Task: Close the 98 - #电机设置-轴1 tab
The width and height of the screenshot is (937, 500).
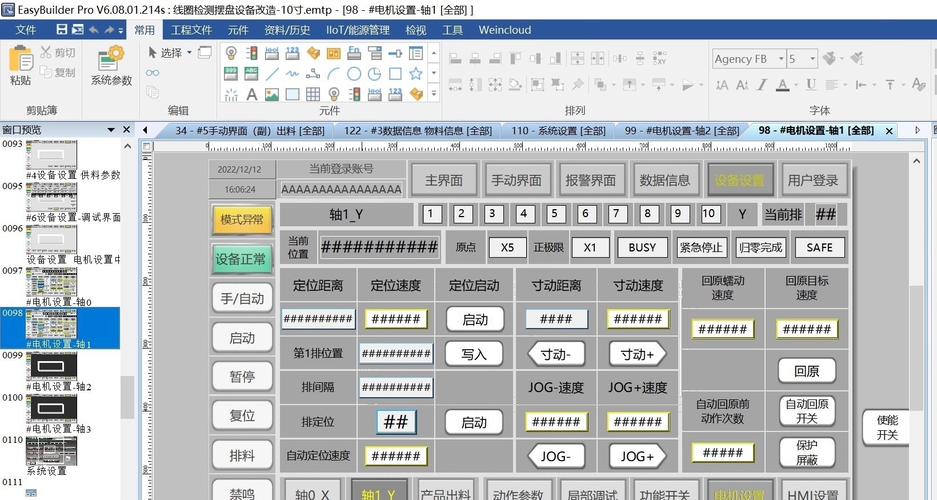Action: pos(889,130)
